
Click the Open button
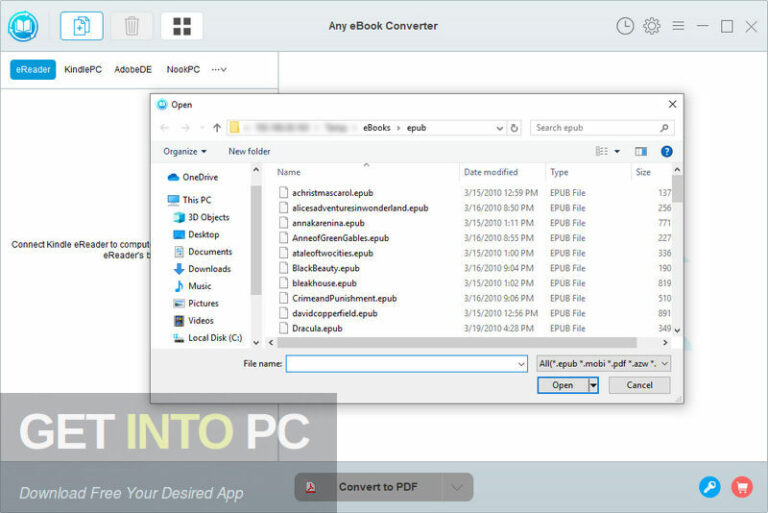click(x=563, y=385)
